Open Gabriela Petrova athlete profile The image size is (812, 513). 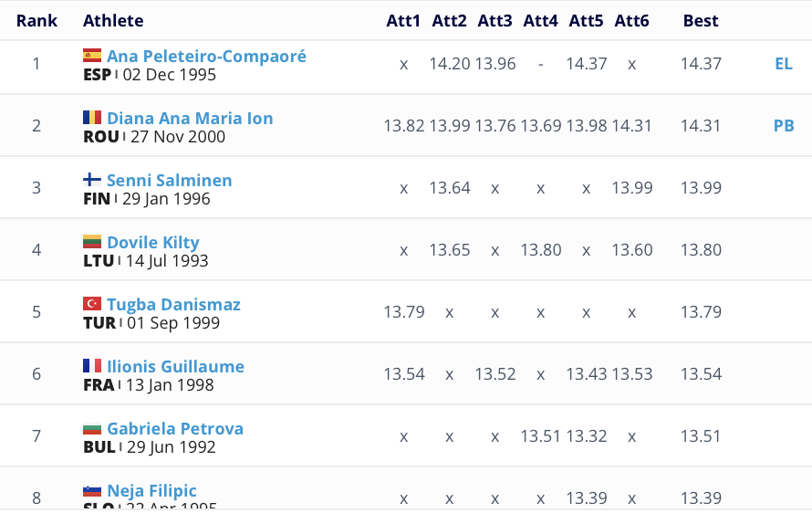[174, 428]
